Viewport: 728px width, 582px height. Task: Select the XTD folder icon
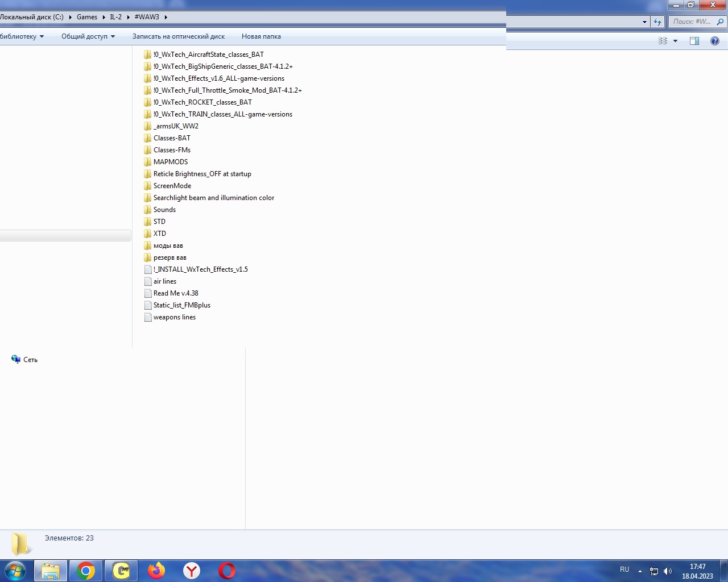pyautogui.click(x=148, y=234)
